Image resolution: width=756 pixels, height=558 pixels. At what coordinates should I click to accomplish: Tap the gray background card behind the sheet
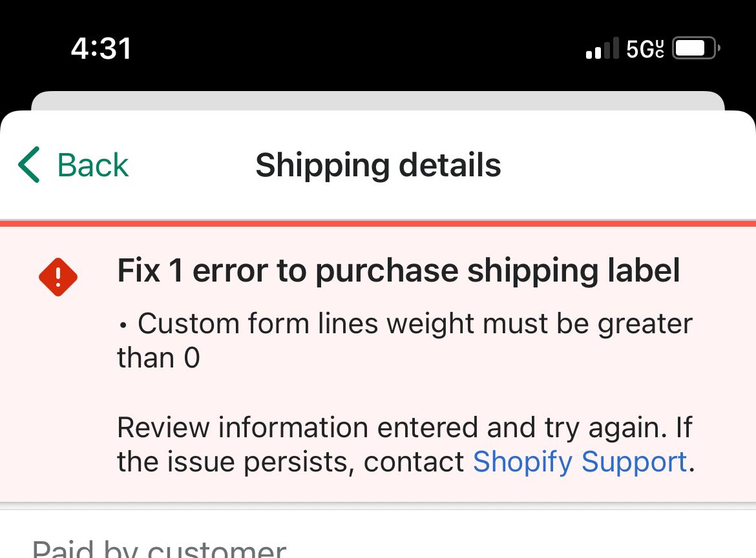pyautogui.click(x=377, y=101)
